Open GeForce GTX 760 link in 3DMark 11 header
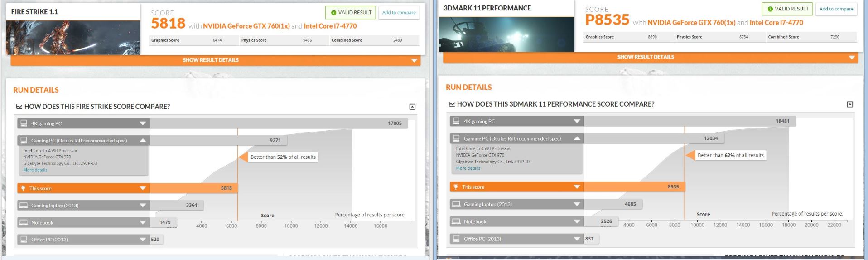This screenshot has width=868, height=260. pyautogui.click(x=691, y=23)
